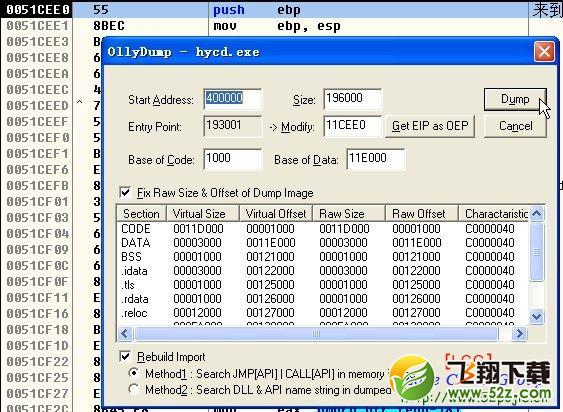This screenshot has width=563, height=412.
Task: Select the .tls section row
Action: pyautogui.click(x=322, y=284)
